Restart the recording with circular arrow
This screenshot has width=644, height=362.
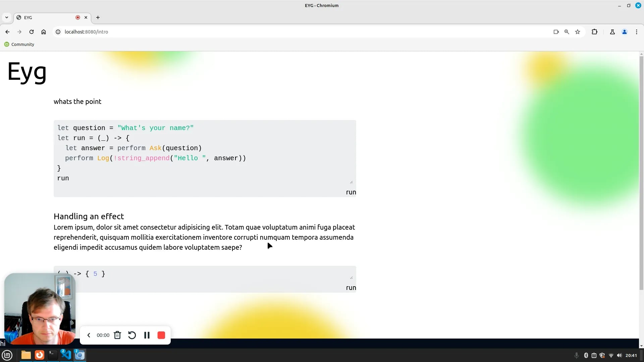pyautogui.click(x=132, y=335)
